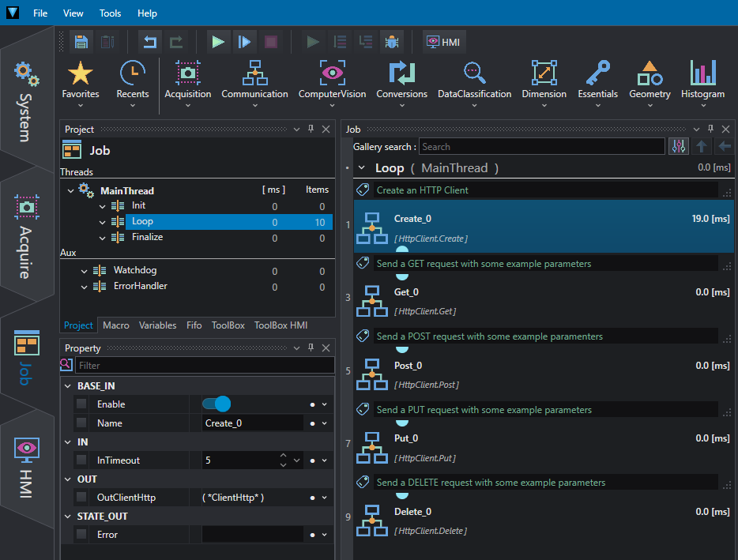Open the InTimeout value dropdown arrow
738x560 pixels.
pyautogui.click(x=296, y=460)
